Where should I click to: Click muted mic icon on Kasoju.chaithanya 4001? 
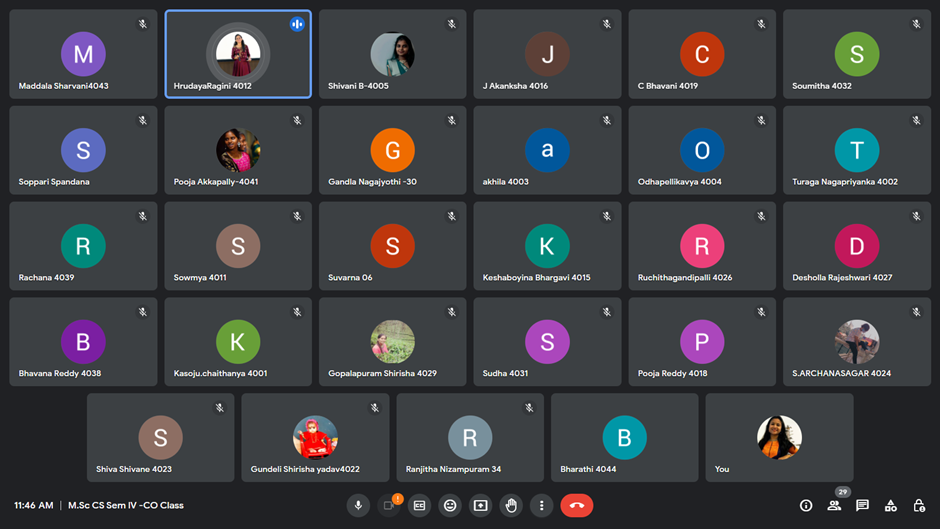coord(297,312)
